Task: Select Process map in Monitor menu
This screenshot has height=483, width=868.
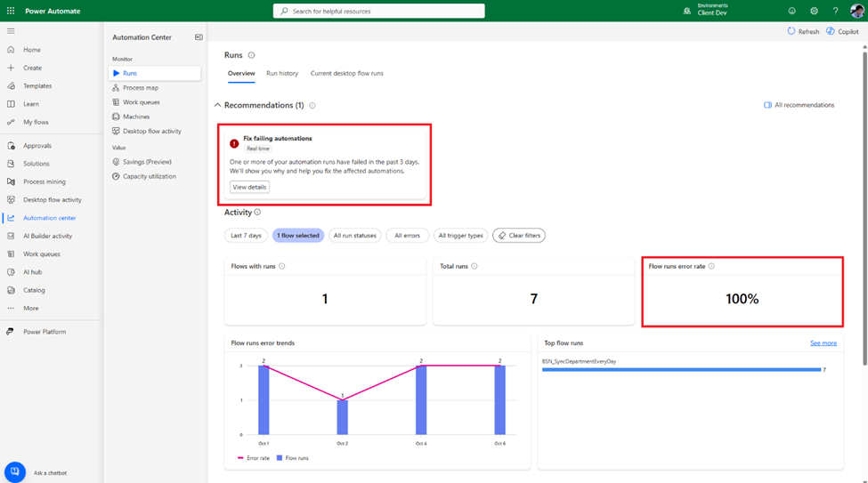Action: pos(154,87)
